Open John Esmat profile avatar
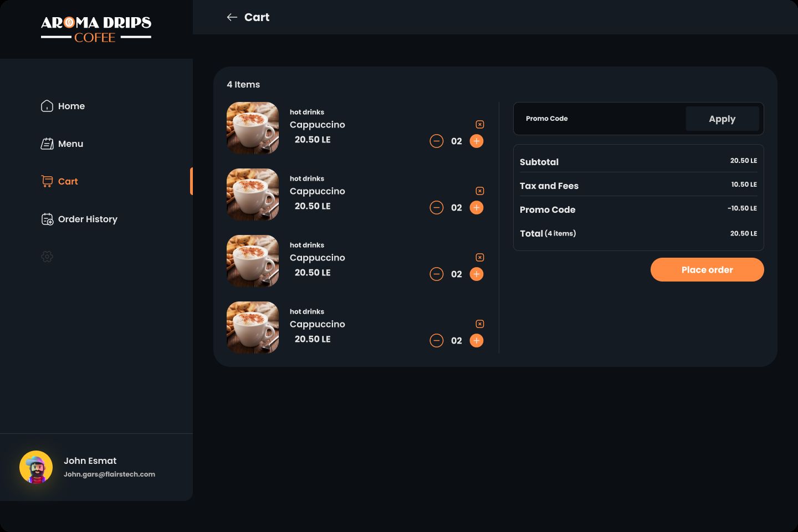Viewport: 798px width, 532px height. [36, 467]
